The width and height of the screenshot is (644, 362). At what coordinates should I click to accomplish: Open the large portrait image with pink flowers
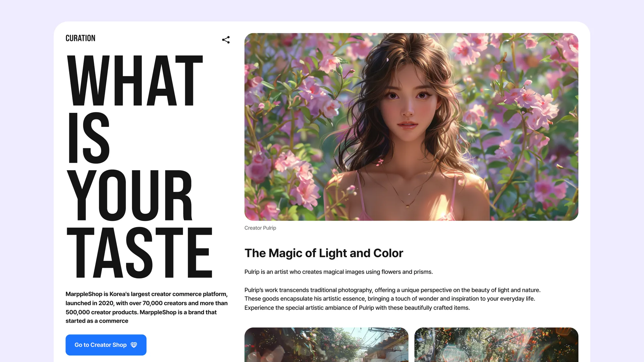tap(411, 127)
